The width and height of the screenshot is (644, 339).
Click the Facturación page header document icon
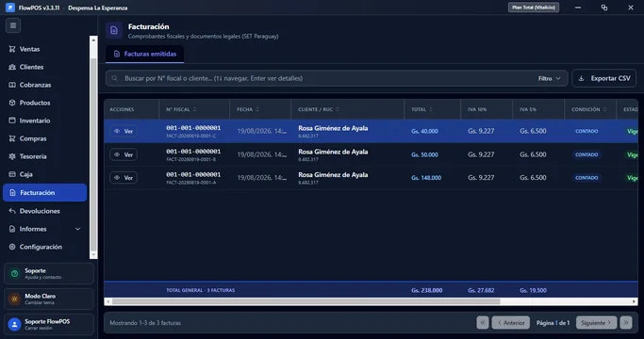114,30
